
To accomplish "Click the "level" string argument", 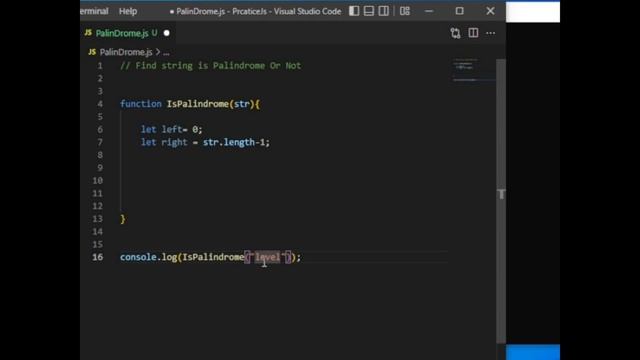I will [267, 257].
